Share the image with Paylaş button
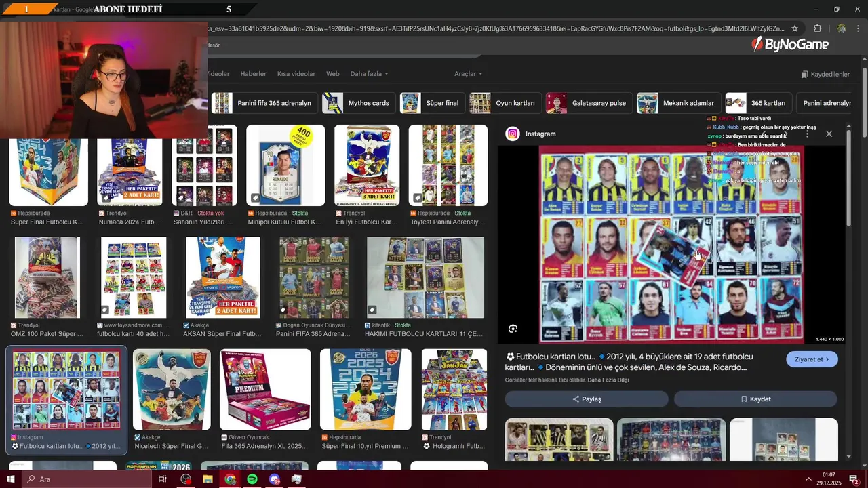This screenshot has width=868, height=488. [x=587, y=399]
